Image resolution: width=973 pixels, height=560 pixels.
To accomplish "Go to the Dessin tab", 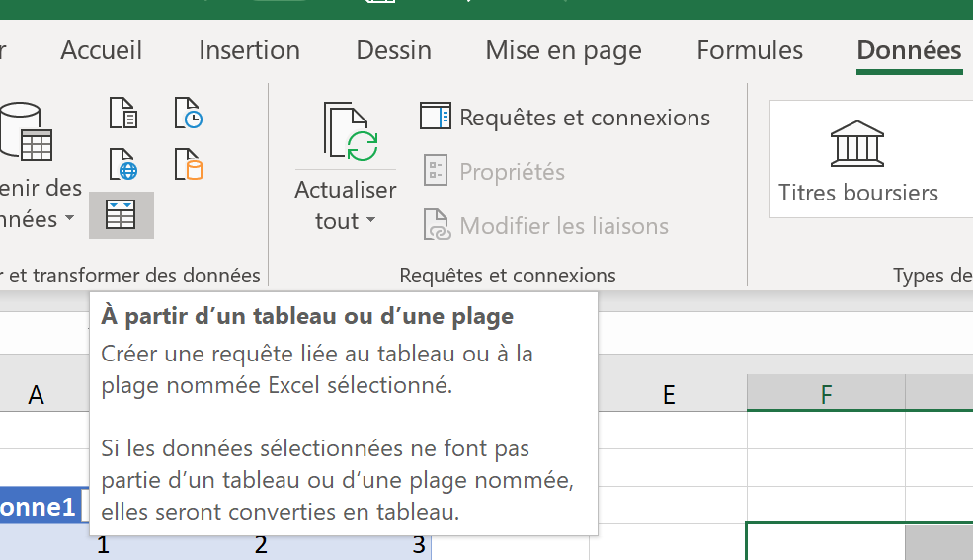I will (x=393, y=50).
